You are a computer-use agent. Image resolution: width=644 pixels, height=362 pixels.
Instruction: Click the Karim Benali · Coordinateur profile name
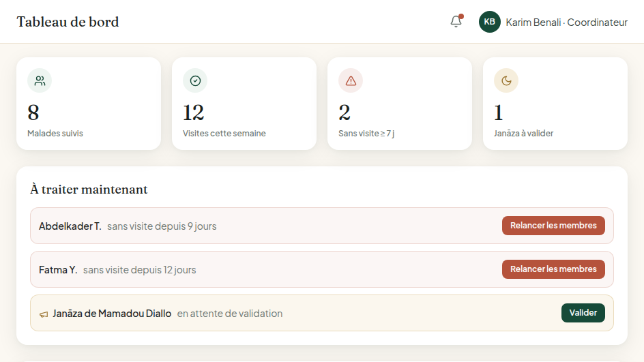[566, 22]
